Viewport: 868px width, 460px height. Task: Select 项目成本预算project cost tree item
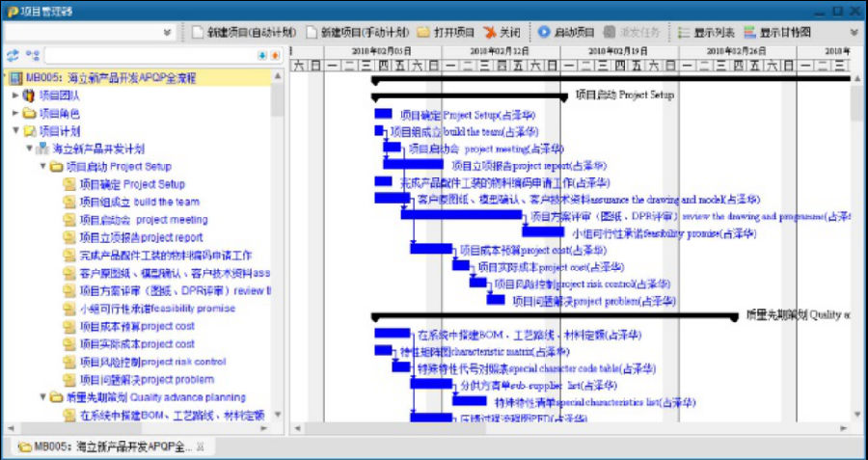point(137,326)
